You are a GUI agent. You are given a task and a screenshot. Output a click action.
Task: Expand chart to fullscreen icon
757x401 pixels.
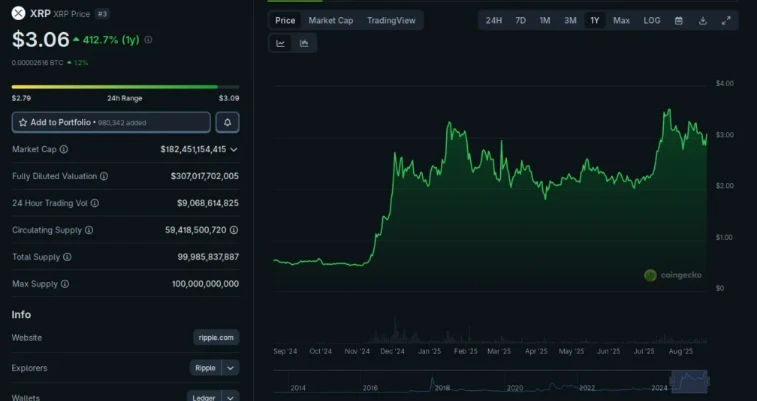tap(726, 21)
